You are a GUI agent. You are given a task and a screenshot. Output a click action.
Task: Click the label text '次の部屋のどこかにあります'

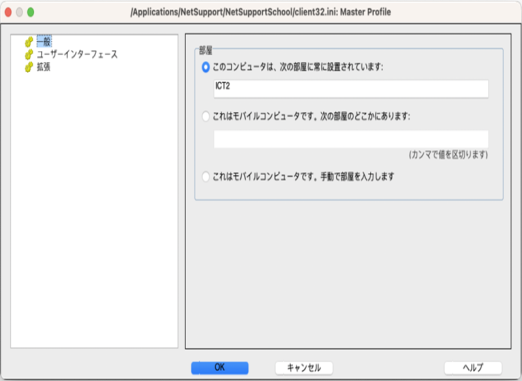(365, 116)
